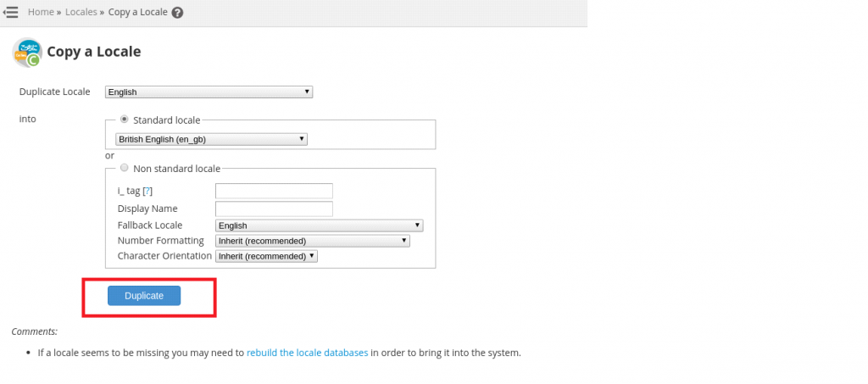The height and width of the screenshot is (384, 868).
Task: Select the Standard locale radio button
Action: point(125,120)
